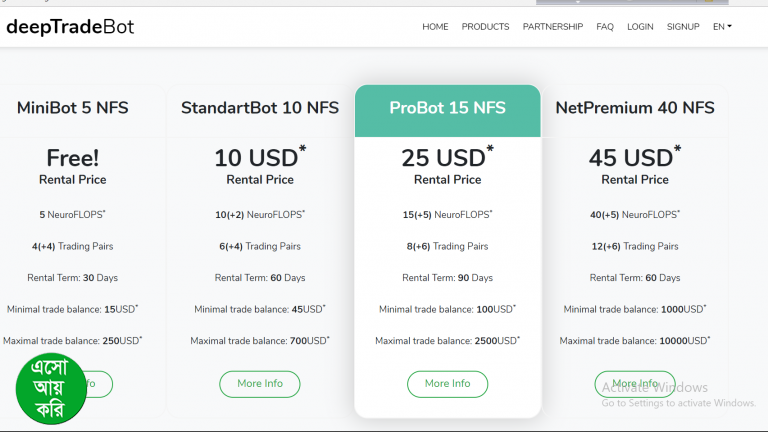Open the FAQ page

point(605,27)
